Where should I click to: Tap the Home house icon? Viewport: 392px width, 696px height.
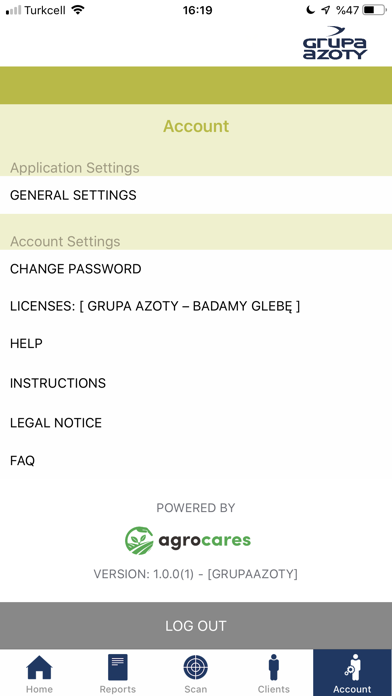[39, 668]
